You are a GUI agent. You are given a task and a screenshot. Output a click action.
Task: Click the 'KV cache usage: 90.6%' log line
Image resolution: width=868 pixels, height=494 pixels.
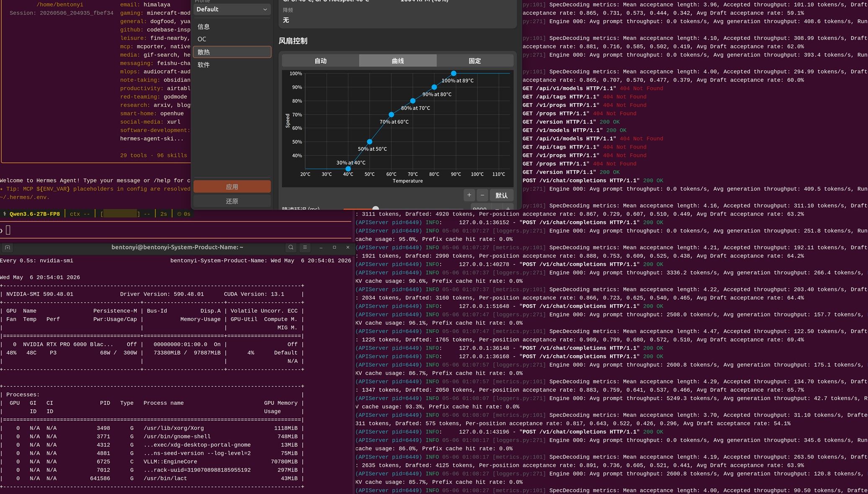click(439, 281)
